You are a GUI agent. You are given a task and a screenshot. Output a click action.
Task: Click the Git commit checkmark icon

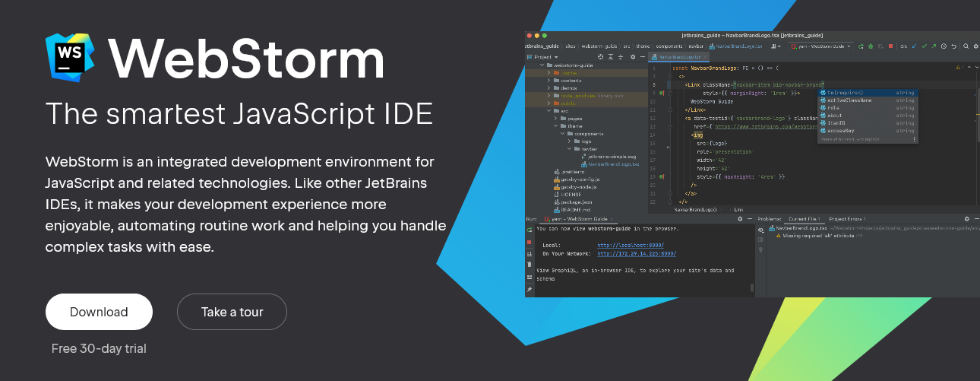pyautogui.click(x=925, y=46)
